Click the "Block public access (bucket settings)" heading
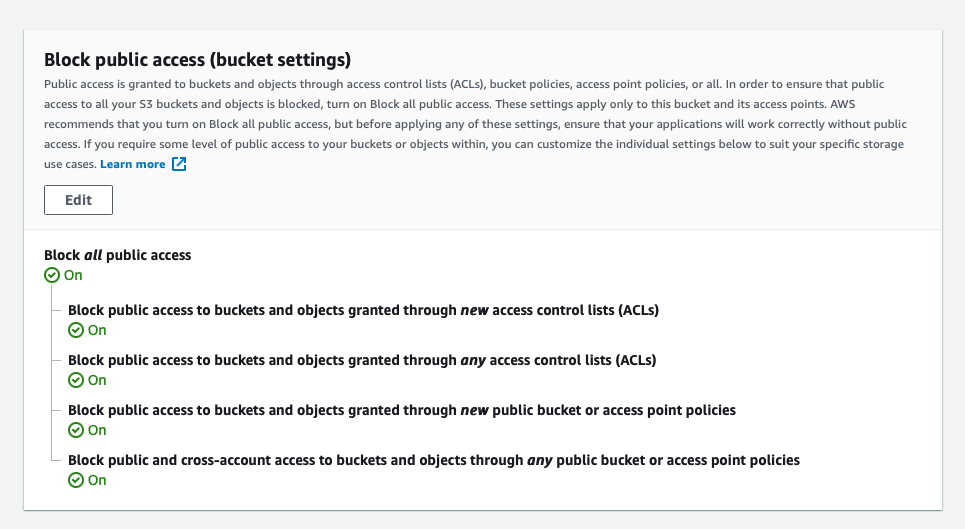This screenshot has width=965, height=529. pos(197,59)
